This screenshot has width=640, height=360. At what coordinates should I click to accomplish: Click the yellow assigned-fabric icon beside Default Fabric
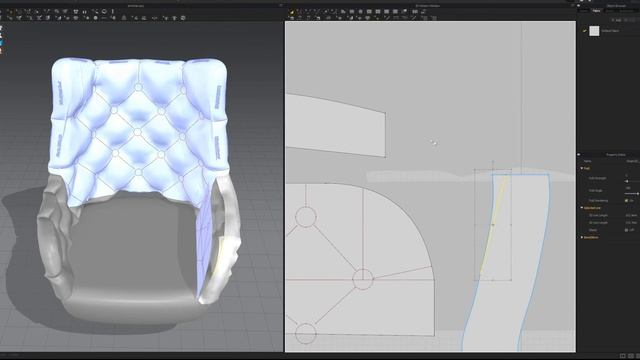[585, 31]
